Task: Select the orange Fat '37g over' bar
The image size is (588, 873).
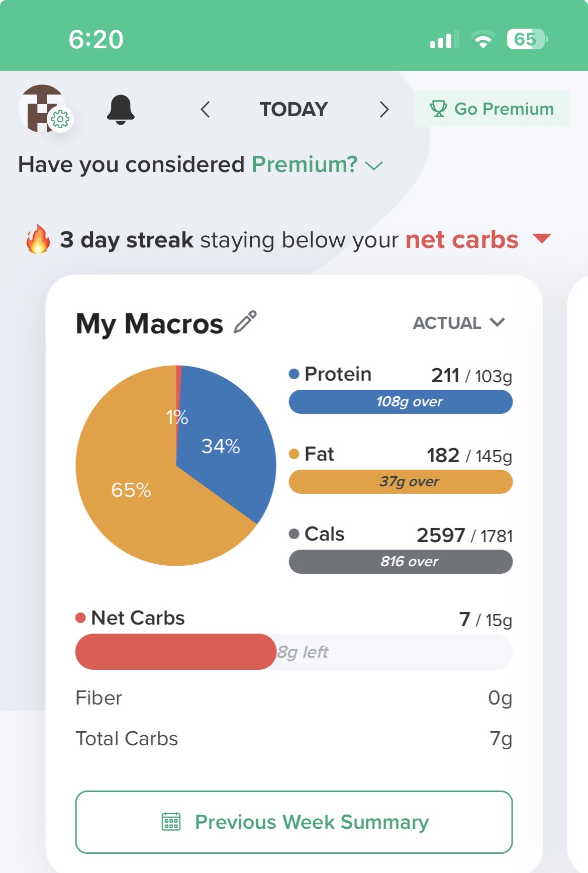Action: coord(401,482)
